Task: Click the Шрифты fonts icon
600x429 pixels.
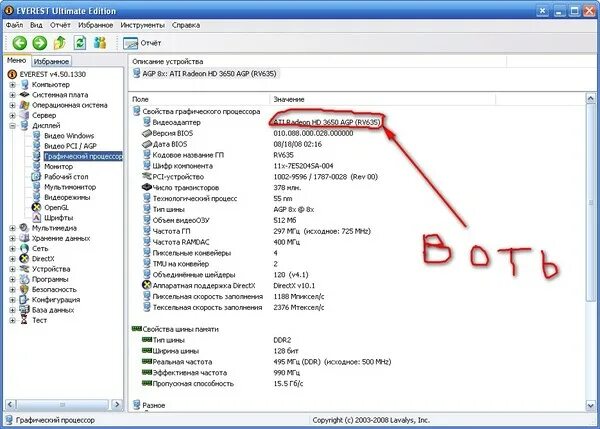Action: [x=36, y=218]
